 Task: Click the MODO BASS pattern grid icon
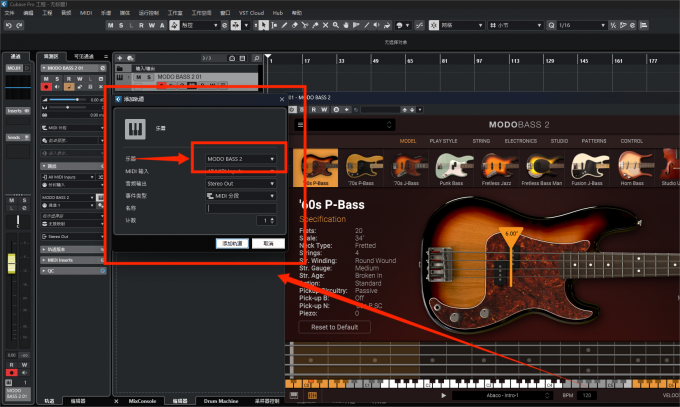(x=312, y=395)
